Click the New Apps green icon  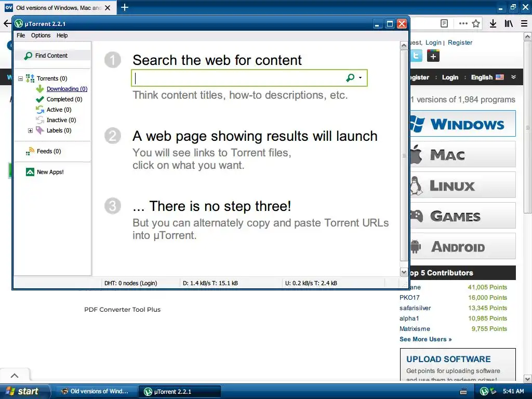click(x=30, y=172)
